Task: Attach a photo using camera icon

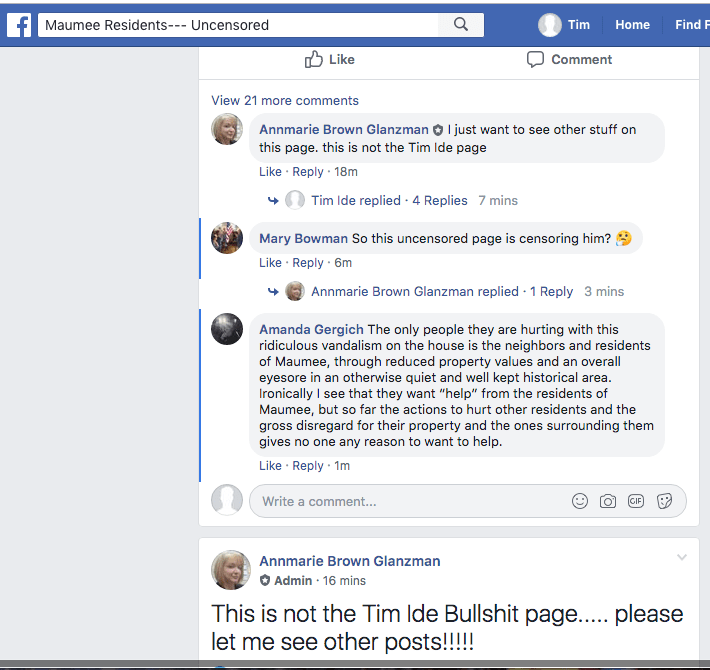Action: pos(608,501)
